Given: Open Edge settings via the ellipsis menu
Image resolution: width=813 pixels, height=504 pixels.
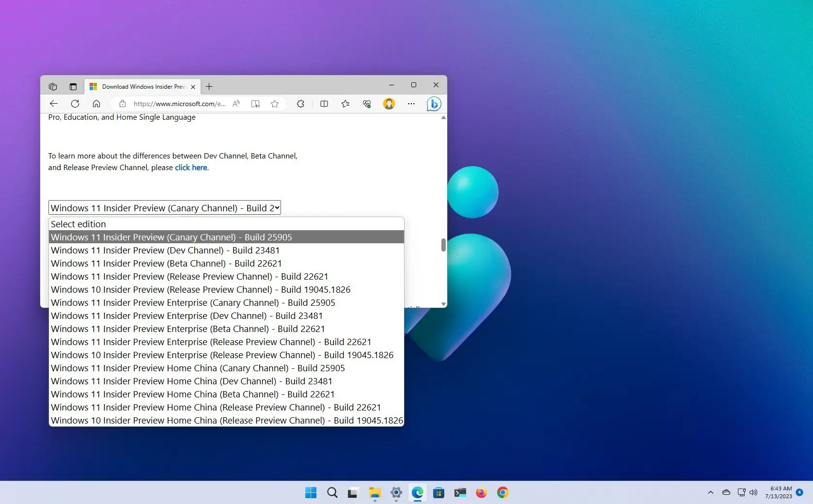Looking at the screenshot, I should pyautogui.click(x=411, y=104).
